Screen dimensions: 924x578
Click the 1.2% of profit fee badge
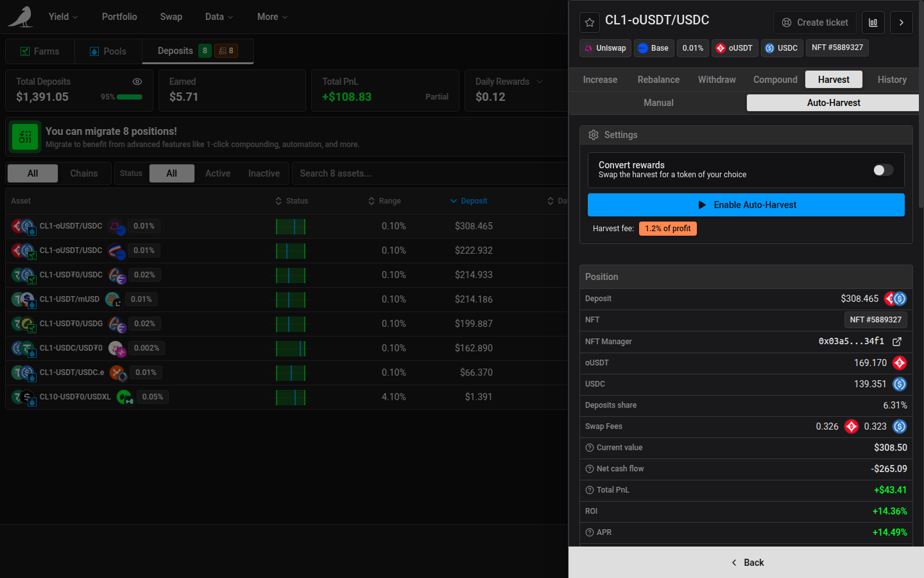tap(668, 229)
